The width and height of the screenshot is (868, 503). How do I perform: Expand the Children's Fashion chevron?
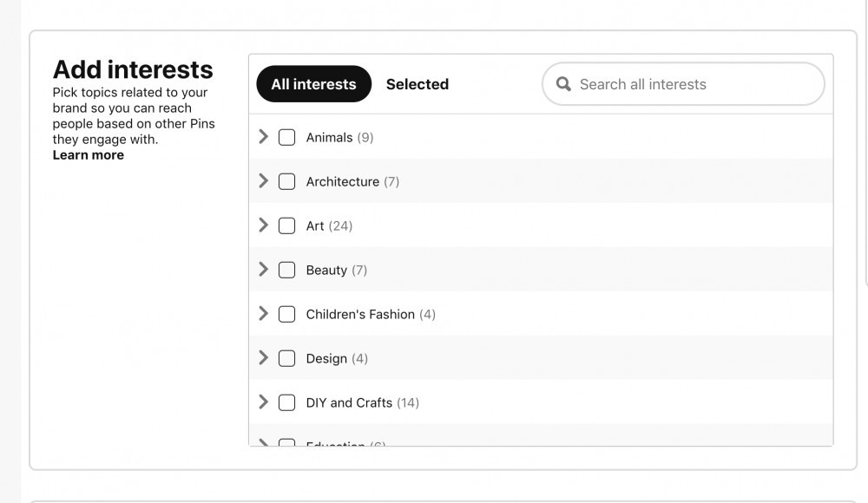tap(264, 314)
